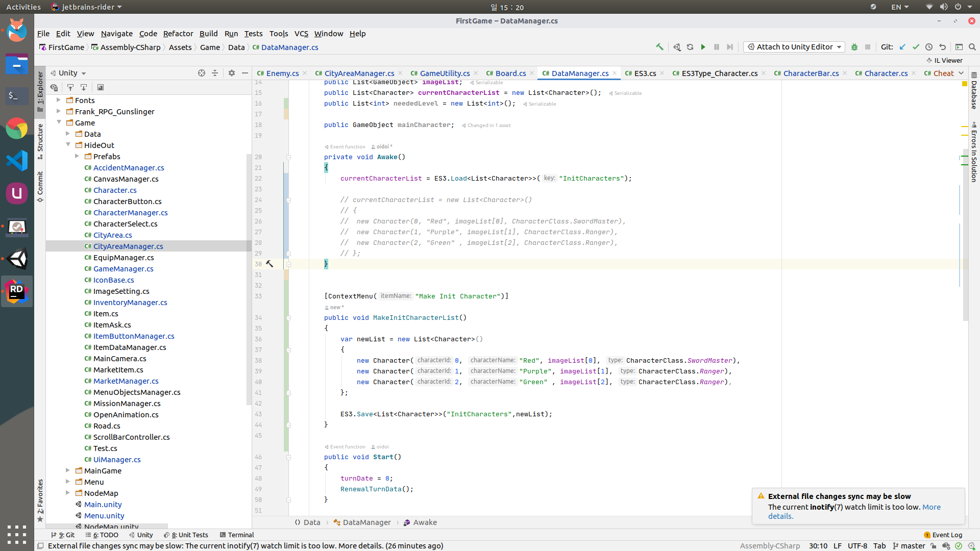Expand the Prefabs folder

(77, 156)
